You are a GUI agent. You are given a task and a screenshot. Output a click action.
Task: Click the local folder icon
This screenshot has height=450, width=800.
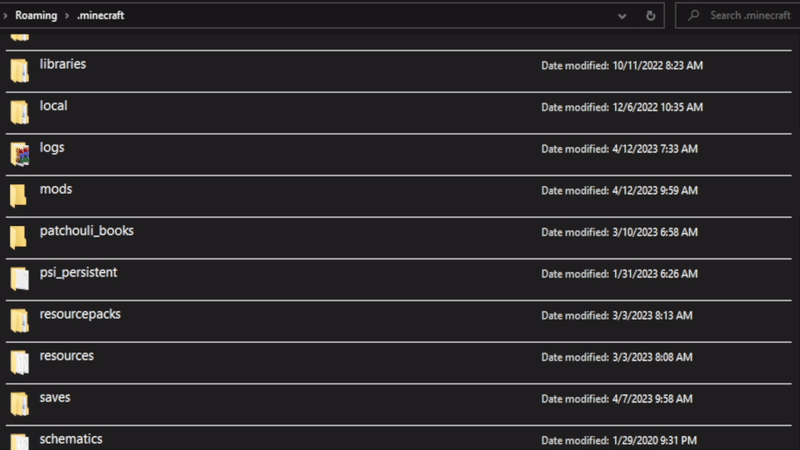[19, 111]
